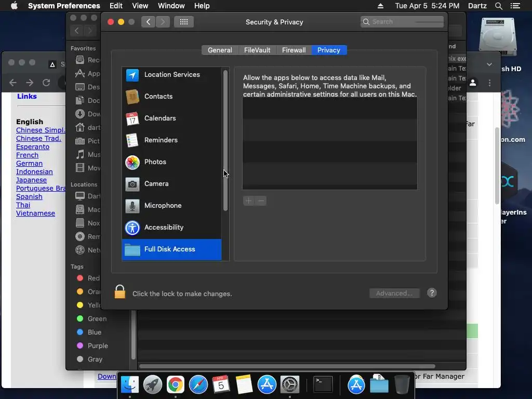The image size is (532, 399).
Task: Open the Macintosh HD desktop drive icon
Action: tap(498, 37)
